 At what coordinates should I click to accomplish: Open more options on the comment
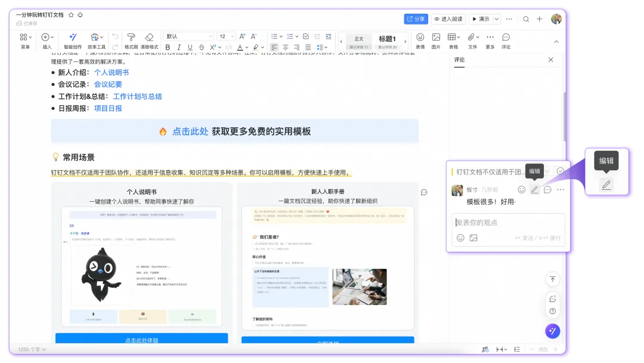[561, 189]
